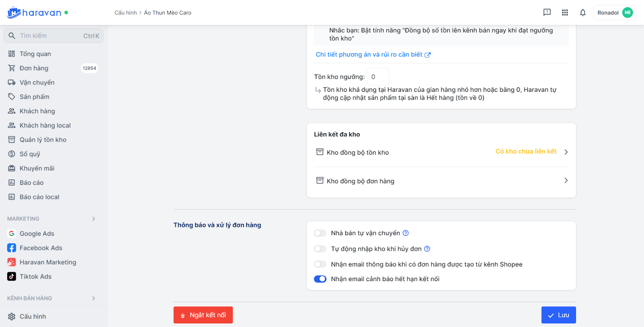Open Quản lý tồn kho menu item
Image resolution: width=644 pixels, height=327 pixels.
[x=43, y=140]
